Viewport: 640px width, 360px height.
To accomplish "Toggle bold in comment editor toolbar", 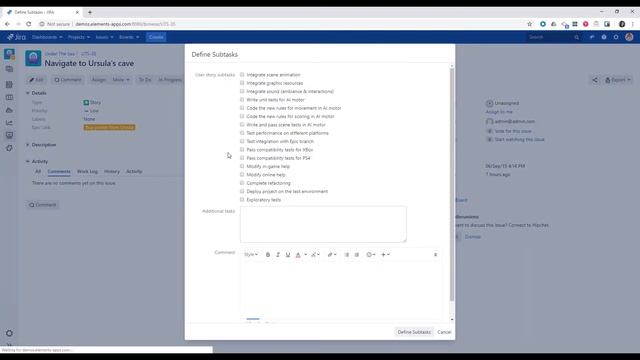I will pos(268,255).
